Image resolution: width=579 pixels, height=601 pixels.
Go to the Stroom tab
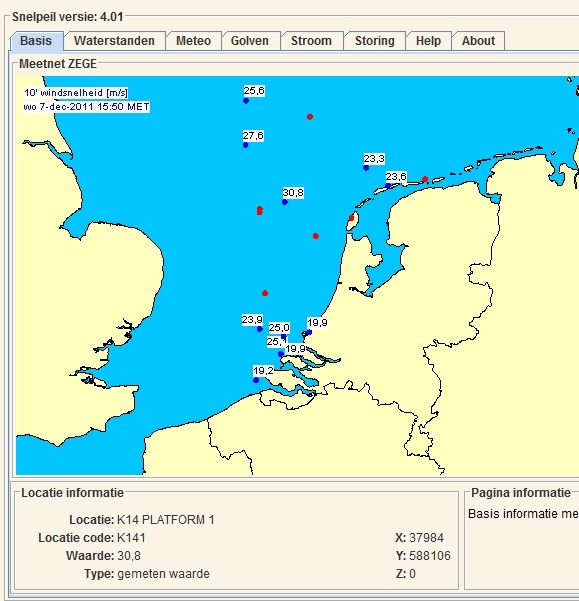311,41
